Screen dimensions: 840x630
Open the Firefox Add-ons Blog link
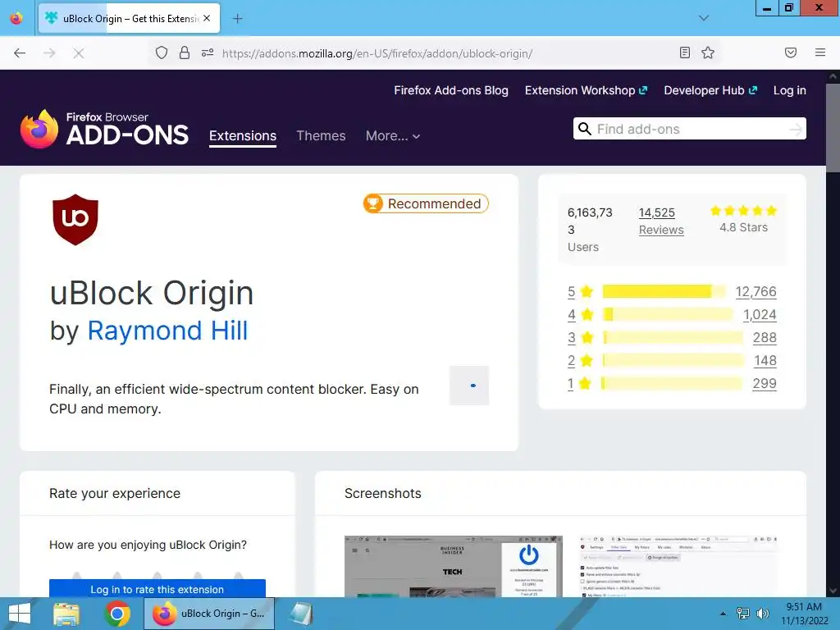451,90
